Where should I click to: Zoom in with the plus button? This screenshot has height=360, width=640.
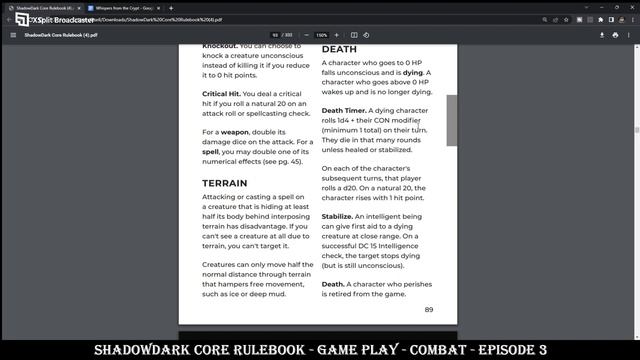click(x=336, y=35)
